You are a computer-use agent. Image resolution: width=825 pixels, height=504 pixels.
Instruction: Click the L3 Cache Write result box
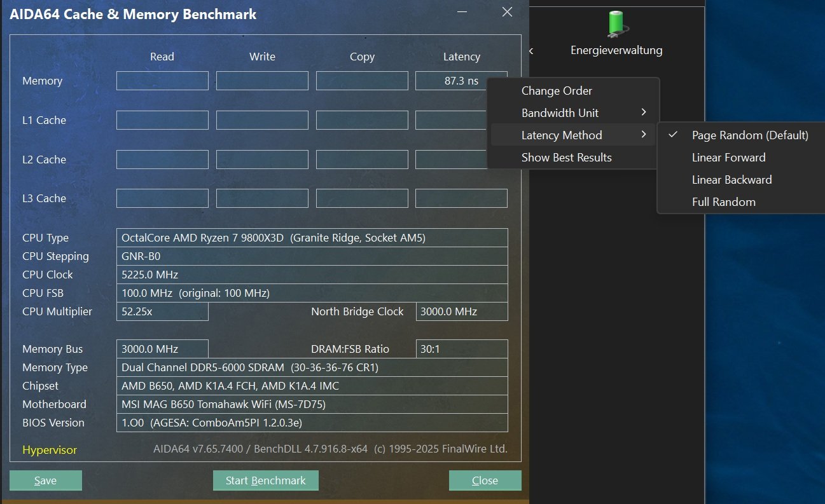pos(262,198)
